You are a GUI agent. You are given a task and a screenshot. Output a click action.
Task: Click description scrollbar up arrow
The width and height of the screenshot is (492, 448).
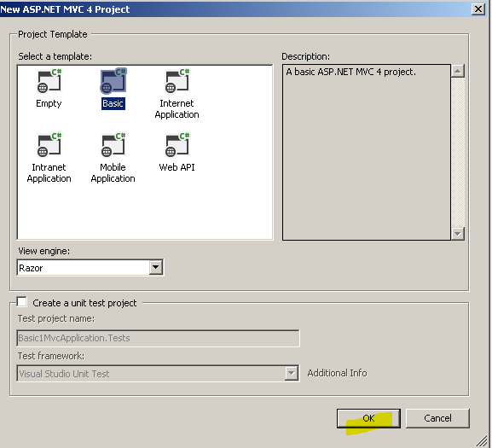click(x=458, y=71)
